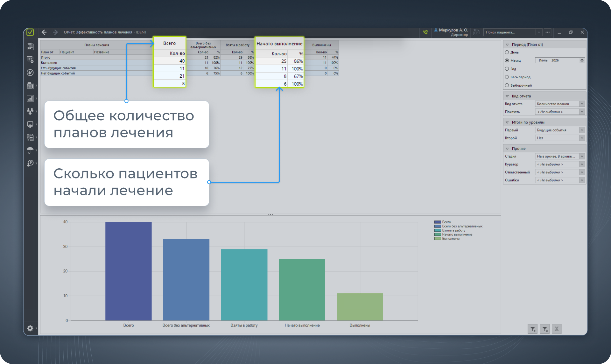Collapse the Прочие section
The height and width of the screenshot is (364, 611).
click(x=507, y=149)
